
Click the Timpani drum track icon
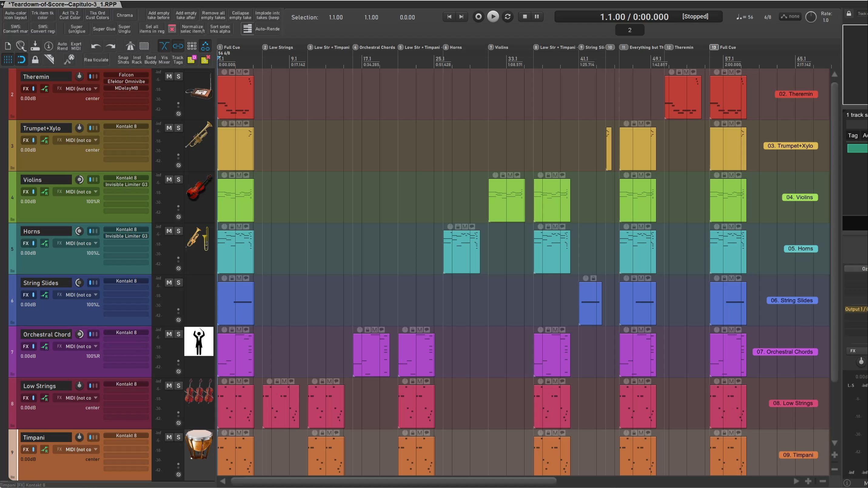[x=199, y=445]
